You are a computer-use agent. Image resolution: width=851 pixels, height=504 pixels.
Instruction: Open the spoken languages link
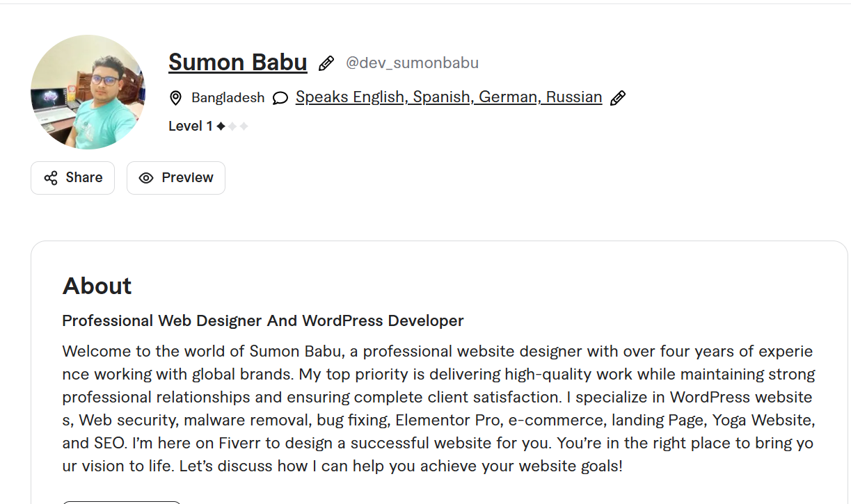coord(449,97)
